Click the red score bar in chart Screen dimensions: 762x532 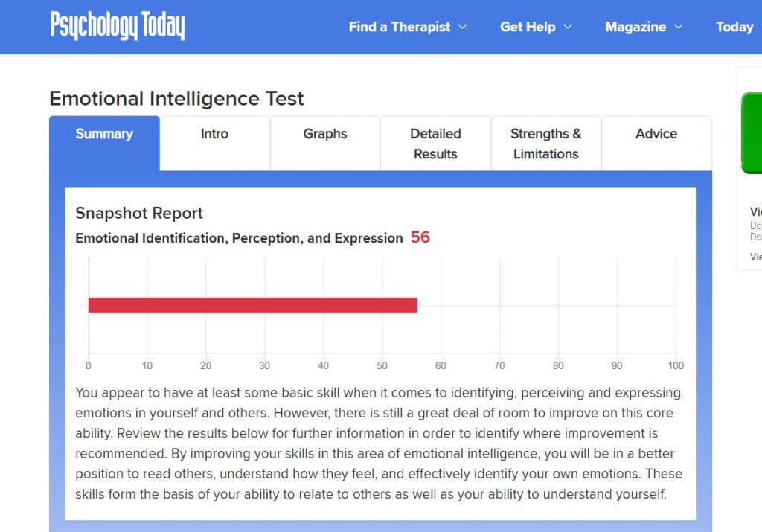(x=252, y=305)
